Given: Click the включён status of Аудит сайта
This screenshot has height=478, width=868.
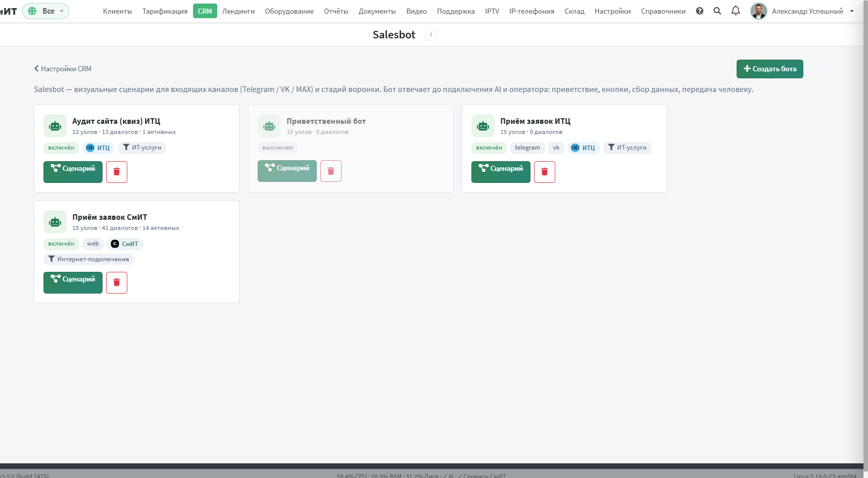Looking at the screenshot, I should [x=61, y=148].
